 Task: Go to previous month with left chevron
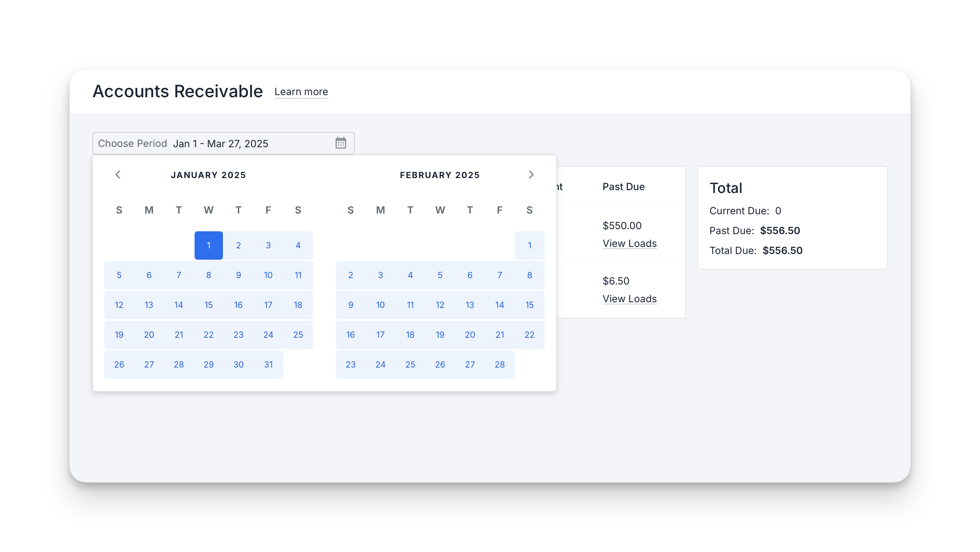pyautogui.click(x=118, y=175)
